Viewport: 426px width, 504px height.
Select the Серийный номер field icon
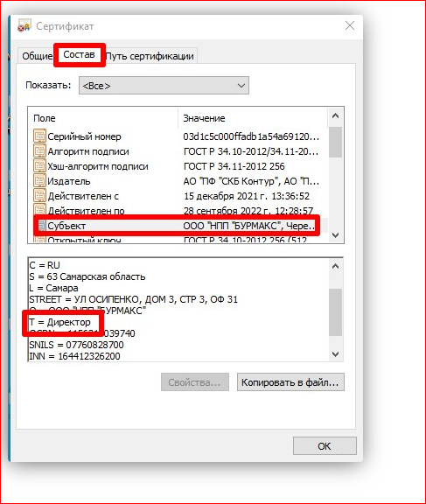[39, 136]
